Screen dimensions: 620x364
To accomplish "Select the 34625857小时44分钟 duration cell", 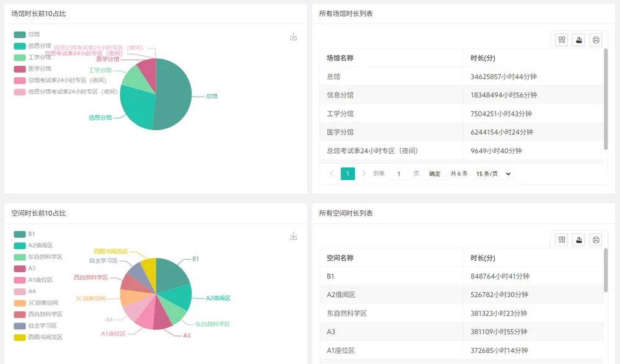I will tap(534, 77).
